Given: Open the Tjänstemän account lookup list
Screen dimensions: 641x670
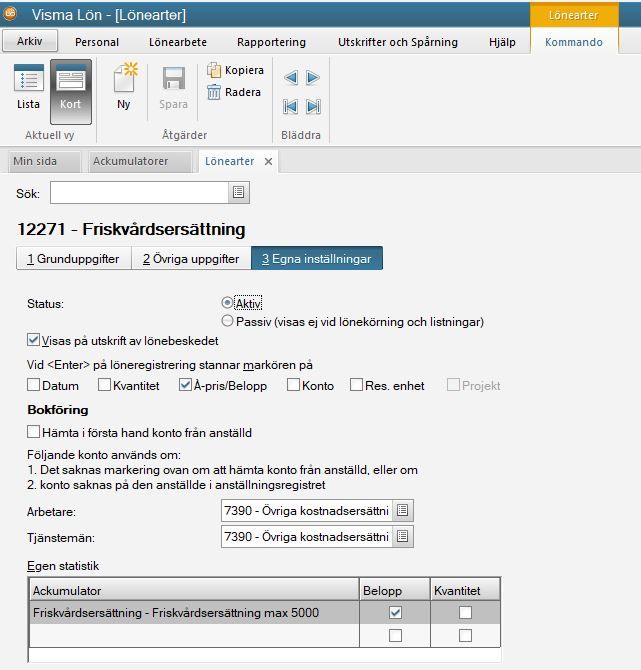Looking at the screenshot, I should (402, 537).
